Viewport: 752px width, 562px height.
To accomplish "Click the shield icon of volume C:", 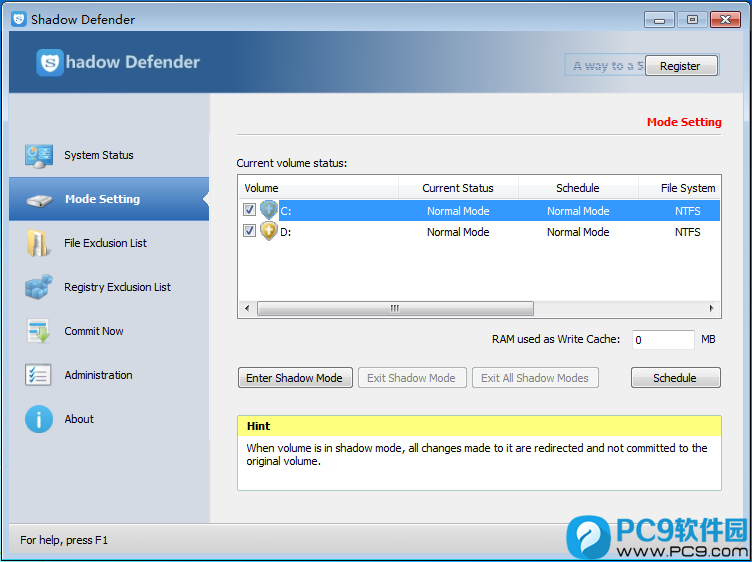I will coord(269,210).
